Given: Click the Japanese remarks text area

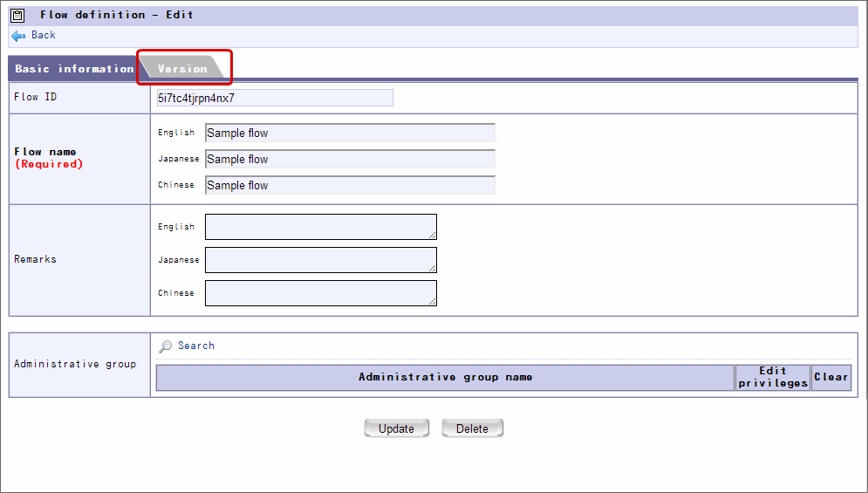Looking at the screenshot, I should 321,260.
